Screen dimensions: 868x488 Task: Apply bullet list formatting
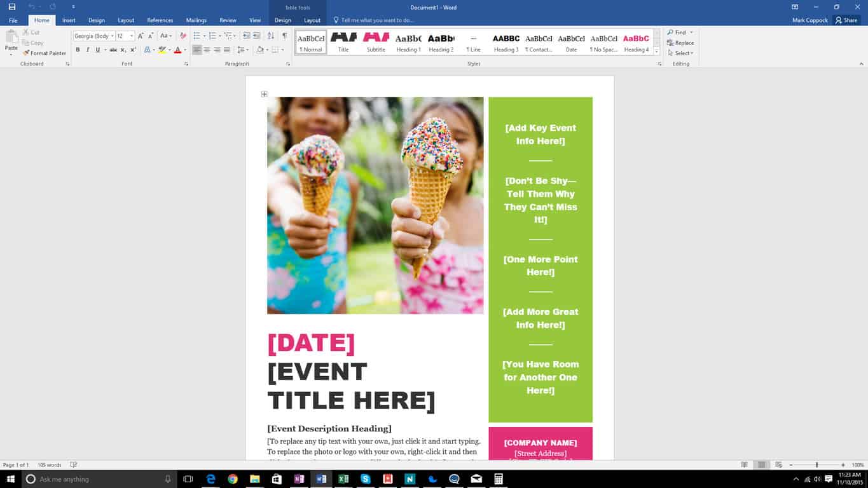[x=197, y=36]
